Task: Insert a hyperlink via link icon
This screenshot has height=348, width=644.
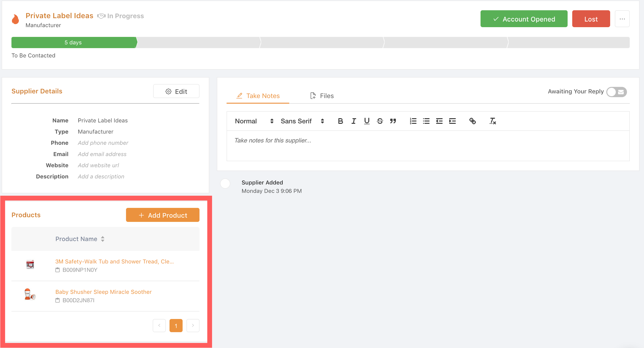Action: coord(472,121)
